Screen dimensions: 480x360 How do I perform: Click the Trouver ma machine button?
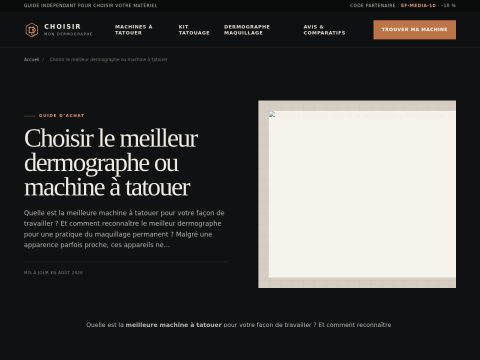414,30
